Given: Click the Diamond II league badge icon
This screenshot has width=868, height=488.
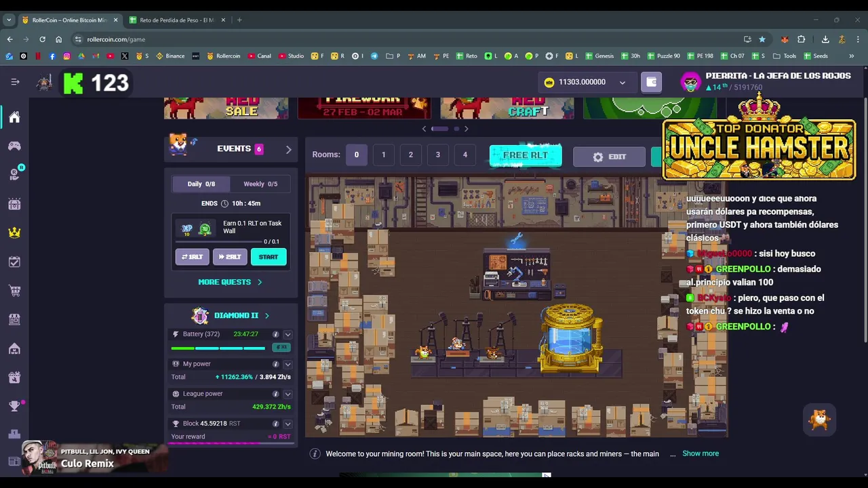Looking at the screenshot, I should [200, 316].
